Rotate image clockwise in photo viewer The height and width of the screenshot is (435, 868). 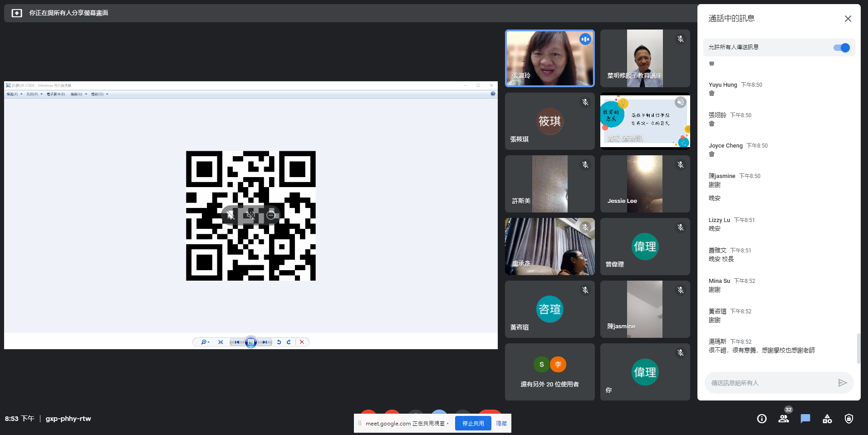pyautogui.click(x=289, y=342)
